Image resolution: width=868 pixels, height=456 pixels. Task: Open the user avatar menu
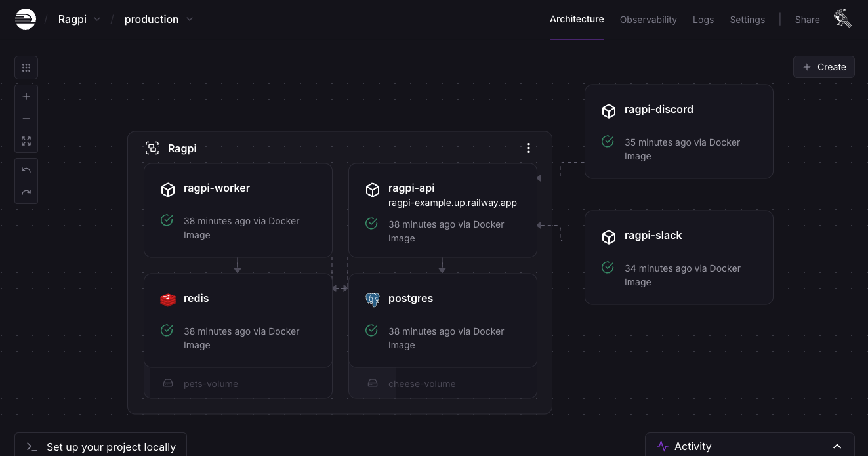point(843,19)
